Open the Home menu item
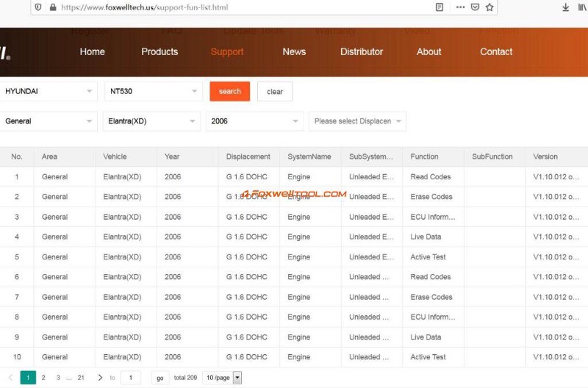Image resolution: width=588 pixels, height=388 pixels. (x=93, y=51)
